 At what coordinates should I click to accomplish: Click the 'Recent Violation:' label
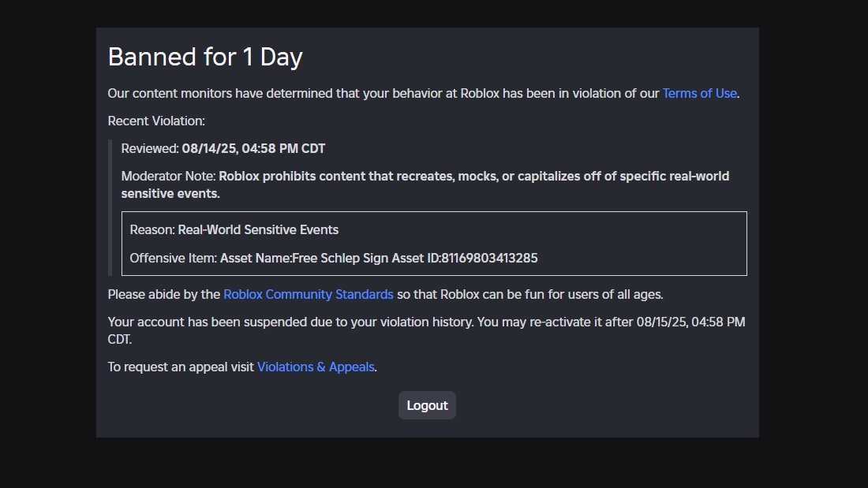[x=156, y=121]
